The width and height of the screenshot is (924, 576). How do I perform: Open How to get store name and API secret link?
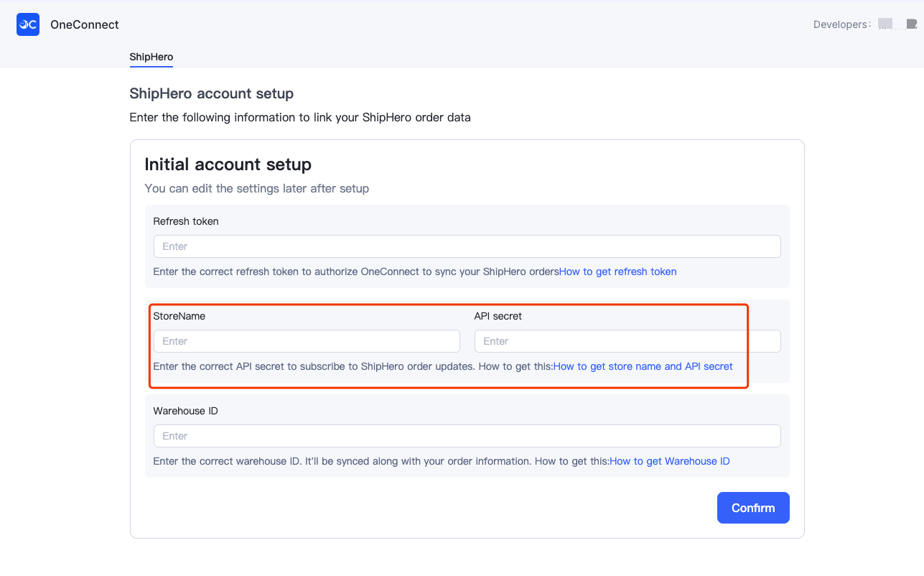tap(643, 366)
